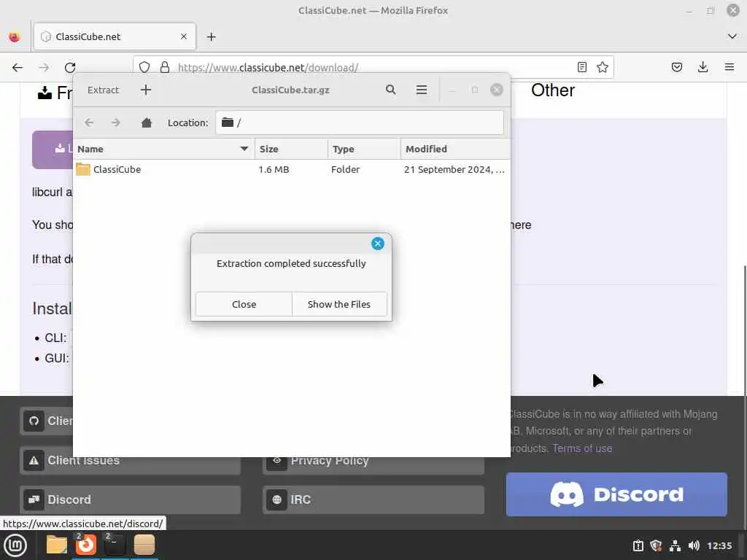Open IRC footer link
747x560 pixels.
(373, 499)
